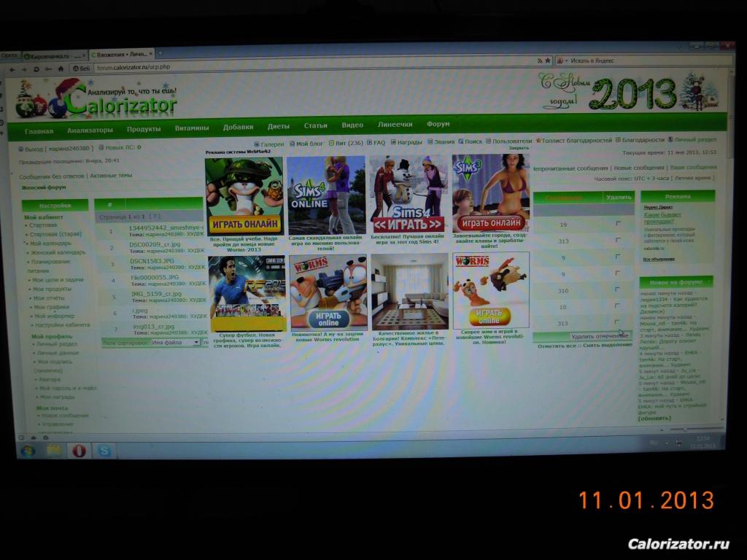The image size is (747, 560).
Task: Open the 'Награды' link in the top links
Action: tap(410, 142)
